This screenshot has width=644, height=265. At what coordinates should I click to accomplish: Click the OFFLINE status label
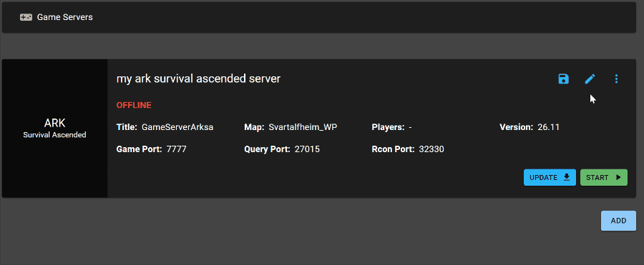pyautogui.click(x=134, y=106)
